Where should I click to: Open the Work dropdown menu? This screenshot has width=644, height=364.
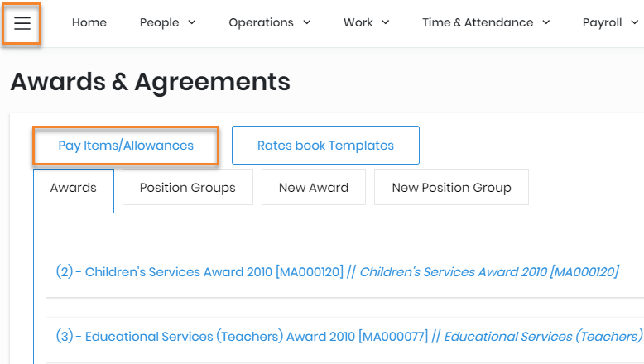358,22
